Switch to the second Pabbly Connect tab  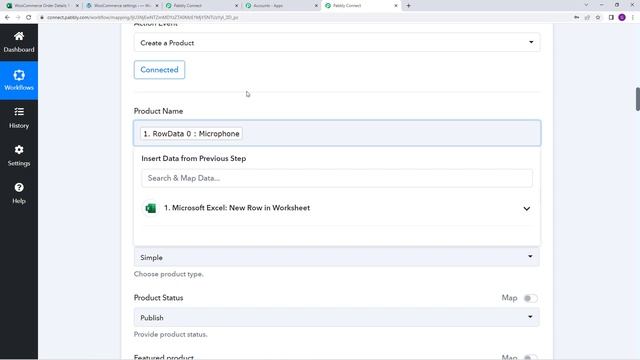pyautogui.click(x=361, y=6)
